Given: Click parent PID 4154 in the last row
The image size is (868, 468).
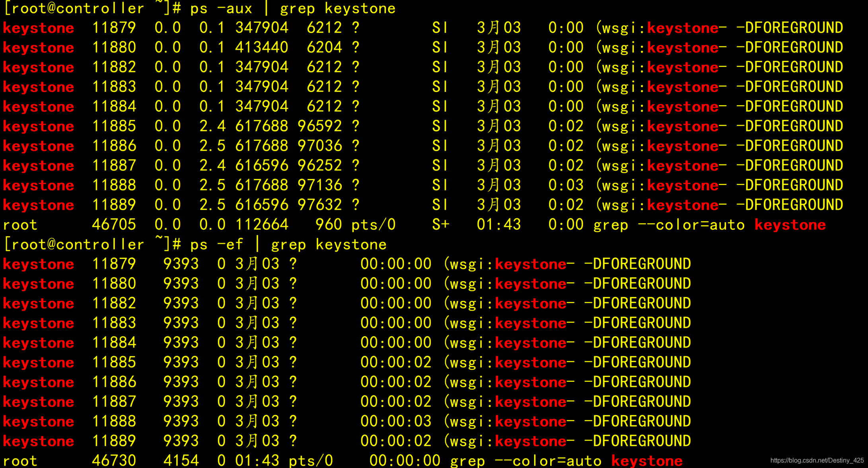Looking at the screenshot, I should [x=181, y=460].
